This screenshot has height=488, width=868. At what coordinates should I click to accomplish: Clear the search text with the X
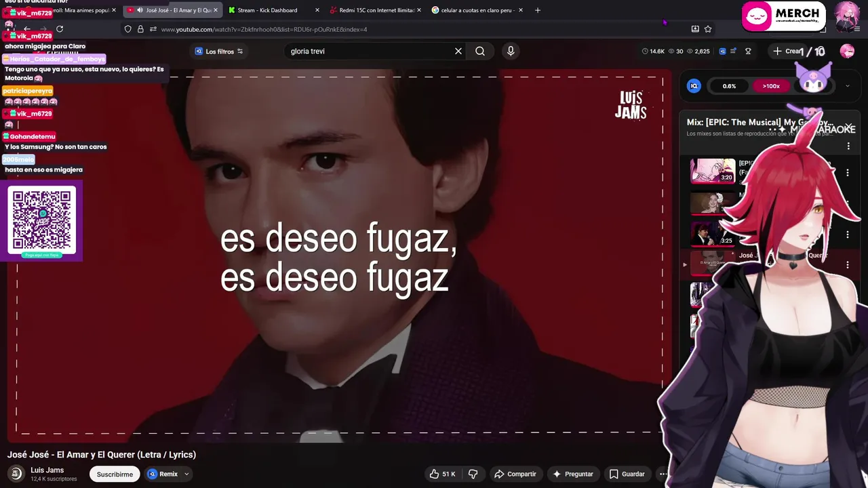pos(458,51)
